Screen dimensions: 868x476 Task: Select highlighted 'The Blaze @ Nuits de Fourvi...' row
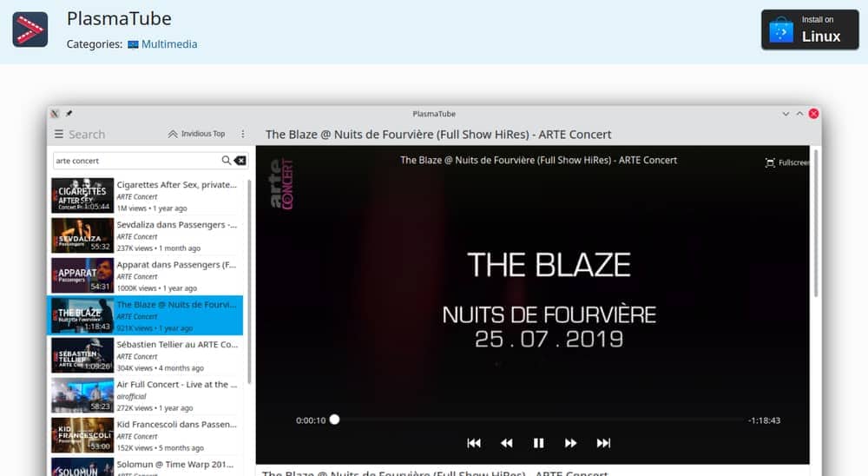click(x=146, y=315)
